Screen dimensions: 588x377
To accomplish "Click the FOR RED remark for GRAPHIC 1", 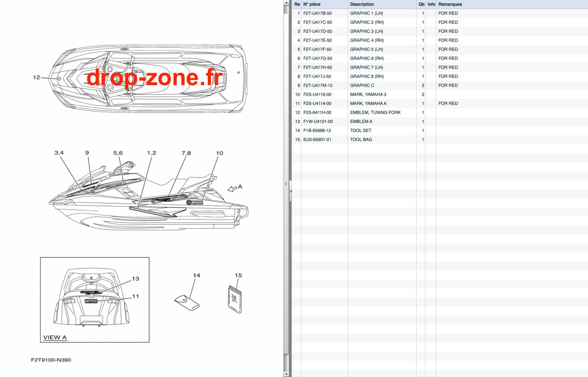I will (448, 13).
